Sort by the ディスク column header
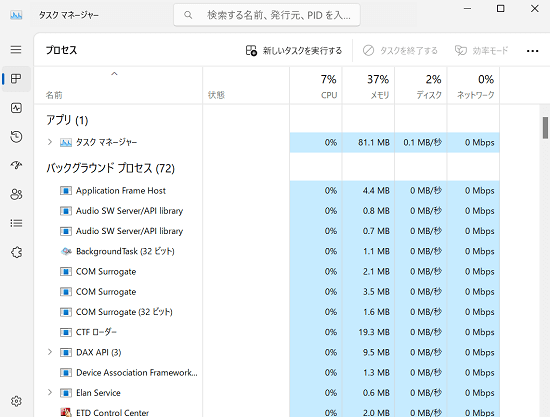 [421, 86]
